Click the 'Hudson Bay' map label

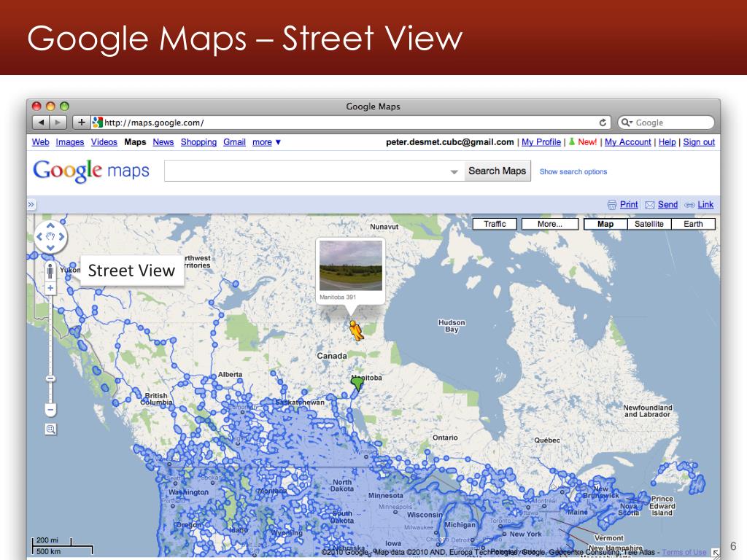pos(452,326)
